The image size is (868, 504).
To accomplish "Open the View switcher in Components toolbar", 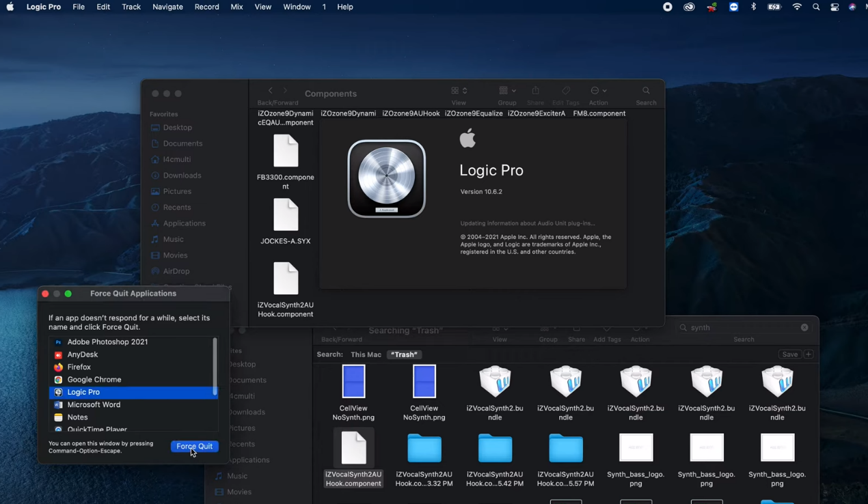I will pyautogui.click(x=459, y=91).
